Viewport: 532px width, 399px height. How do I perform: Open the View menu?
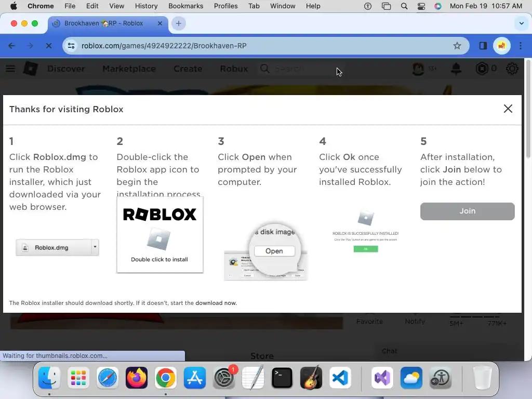coord(116,6)
